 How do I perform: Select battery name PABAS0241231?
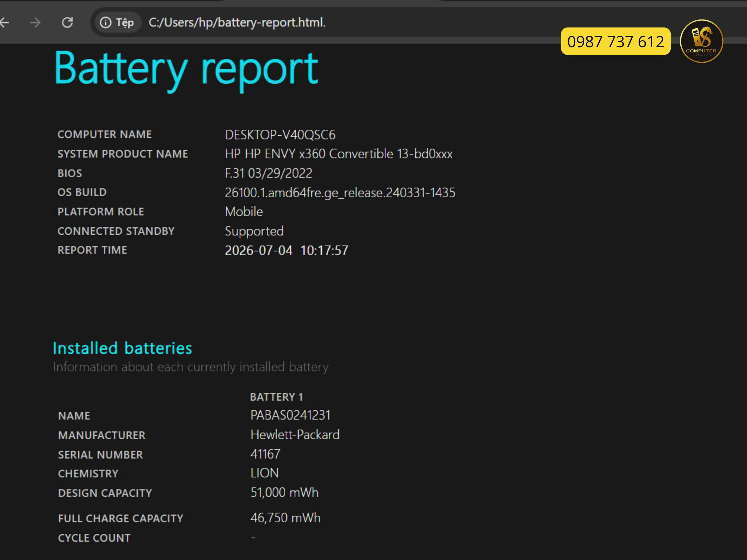tap(290, 415)
